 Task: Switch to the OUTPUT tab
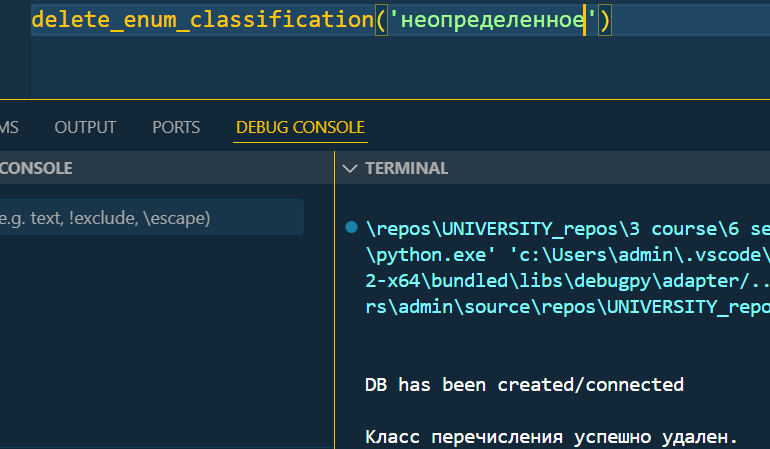(x=85, y=127)
